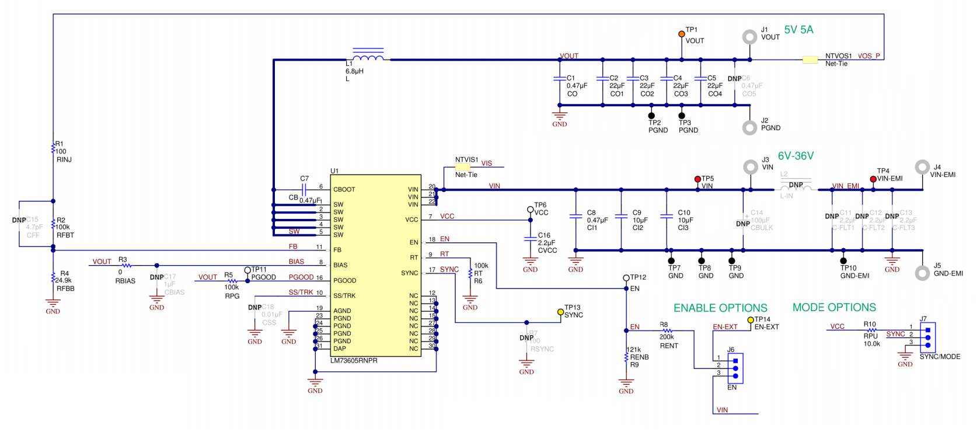Click the J3 VIN connector ring
The height and width of the screenshot is (435, 980).
tap(751, 167)
